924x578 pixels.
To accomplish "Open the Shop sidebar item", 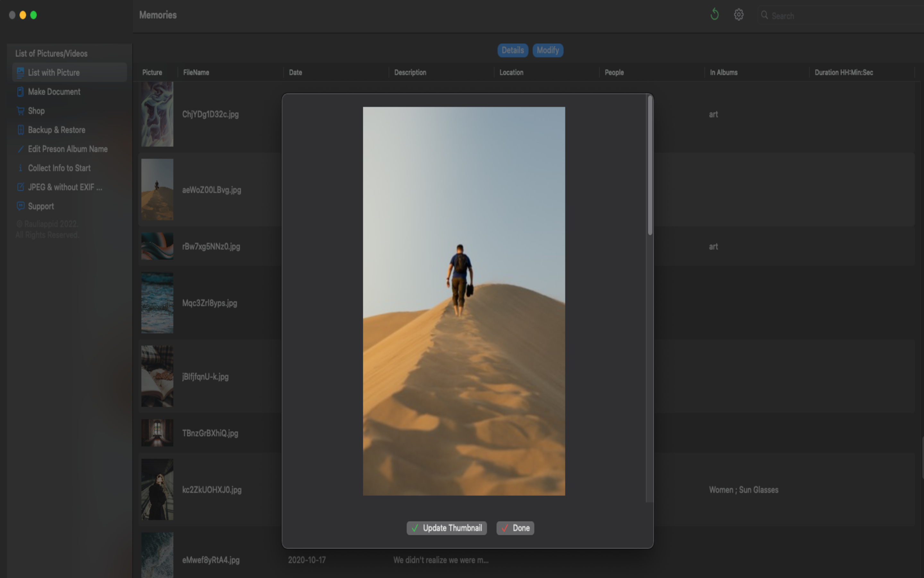I will pyautogui.click(x=70, y=111).
